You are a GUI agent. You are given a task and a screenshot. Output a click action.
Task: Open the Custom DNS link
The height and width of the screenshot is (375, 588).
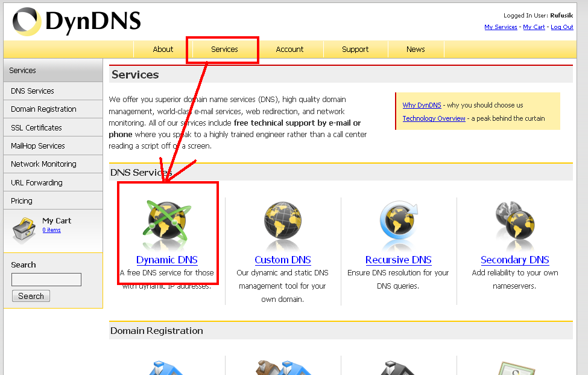tap(283, 260)
